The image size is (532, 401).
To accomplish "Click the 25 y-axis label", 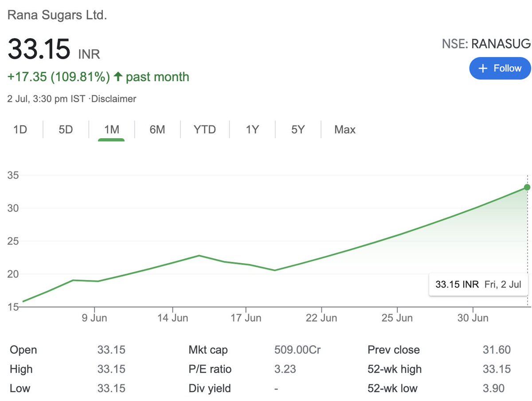I will click(13, 241).
